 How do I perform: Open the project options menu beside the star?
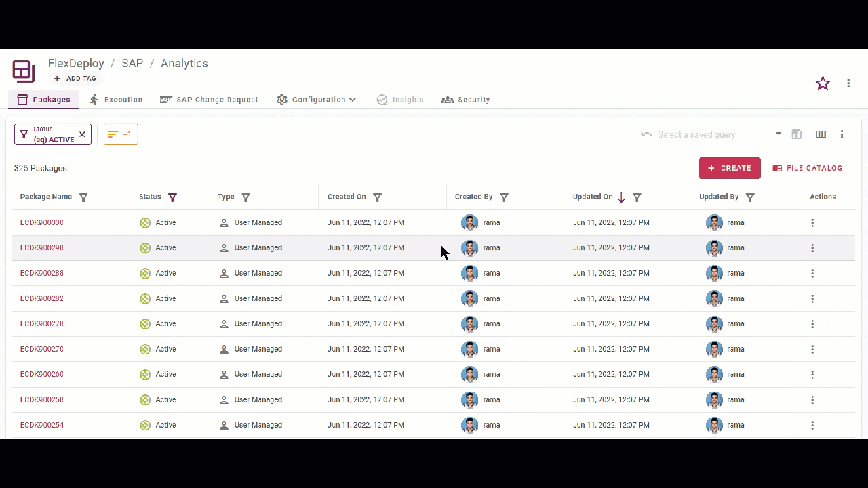tap(848, 83)
